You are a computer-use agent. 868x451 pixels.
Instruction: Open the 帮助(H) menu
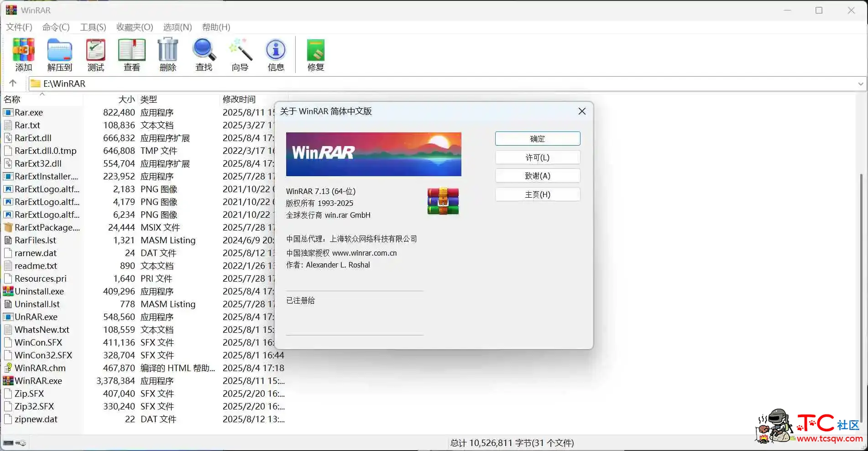(x=216, y=27)
